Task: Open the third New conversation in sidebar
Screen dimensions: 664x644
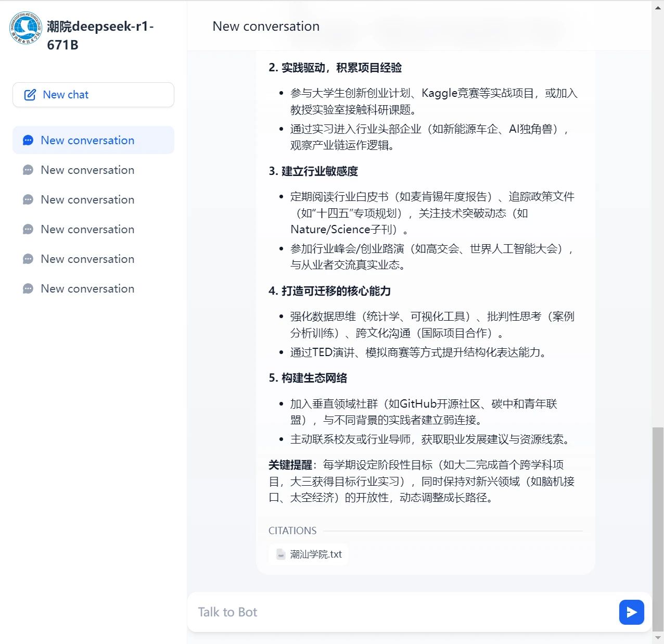Action: (87, 200)
